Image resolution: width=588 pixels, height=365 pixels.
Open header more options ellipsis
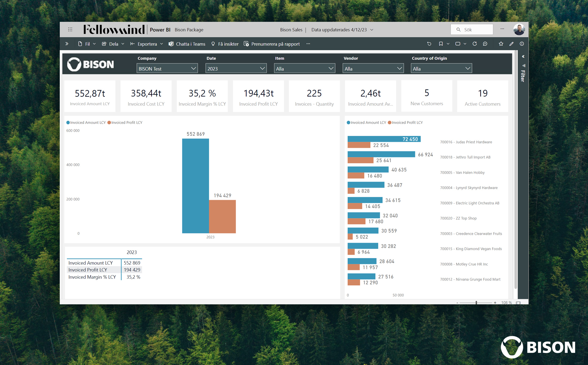tap(502, 29)
